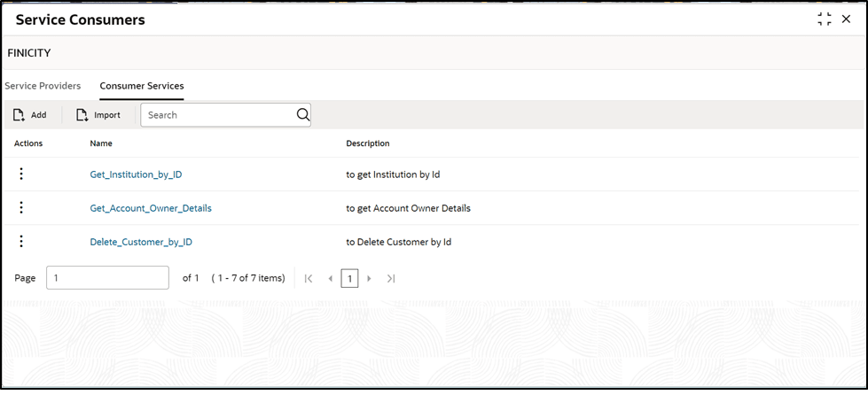This screenshot has width=868, height=418.
Task: Collapse the Service Consumers dialog from full screen
Action: point(825,19)
